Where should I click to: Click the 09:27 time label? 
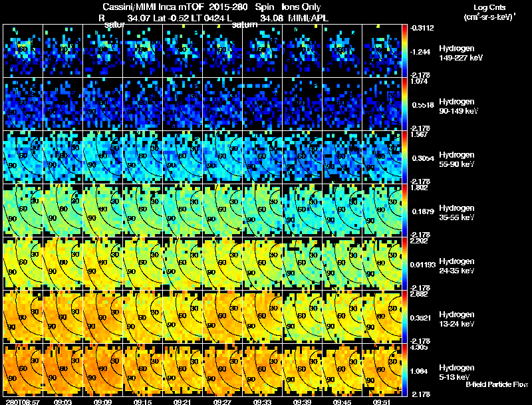pos(222,402)
